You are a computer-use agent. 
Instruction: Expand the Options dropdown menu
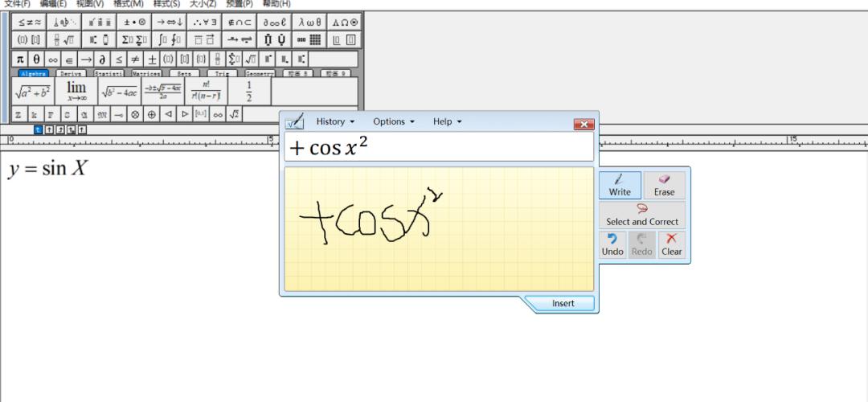tap(394, 121)
